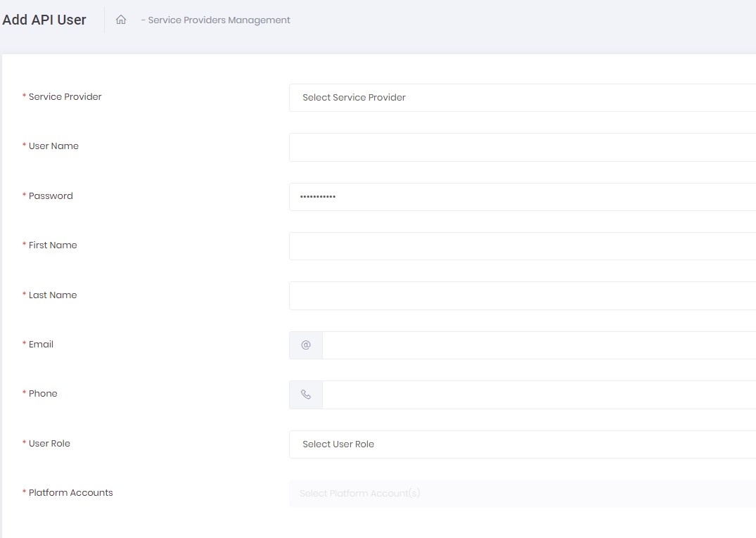Click the User Name field label
The height and width of the screenshot is (538, 756).
53,146
